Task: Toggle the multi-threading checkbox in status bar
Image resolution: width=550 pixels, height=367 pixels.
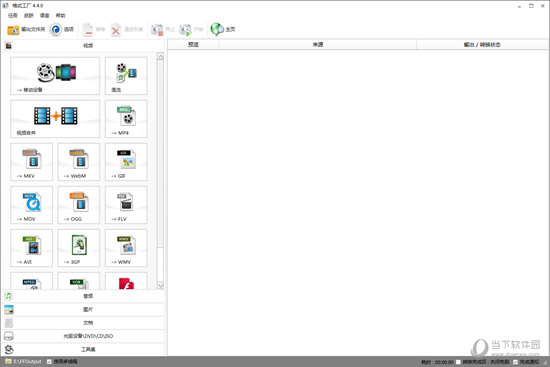Action: click(49, 362)
